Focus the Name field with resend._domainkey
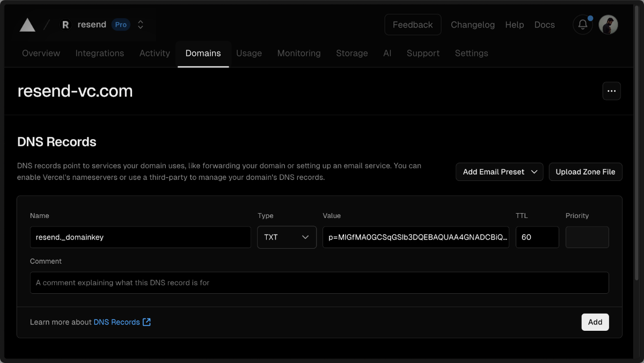This screenshot has width=644, height=363. coord(141,237)
